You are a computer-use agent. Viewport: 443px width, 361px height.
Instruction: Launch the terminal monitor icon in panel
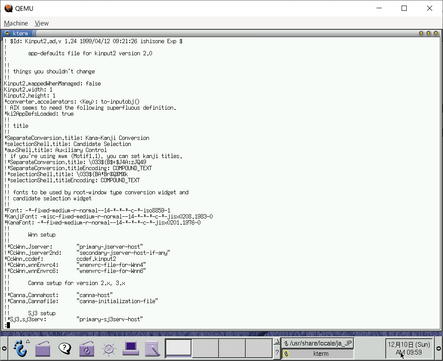tap(131, 349)
